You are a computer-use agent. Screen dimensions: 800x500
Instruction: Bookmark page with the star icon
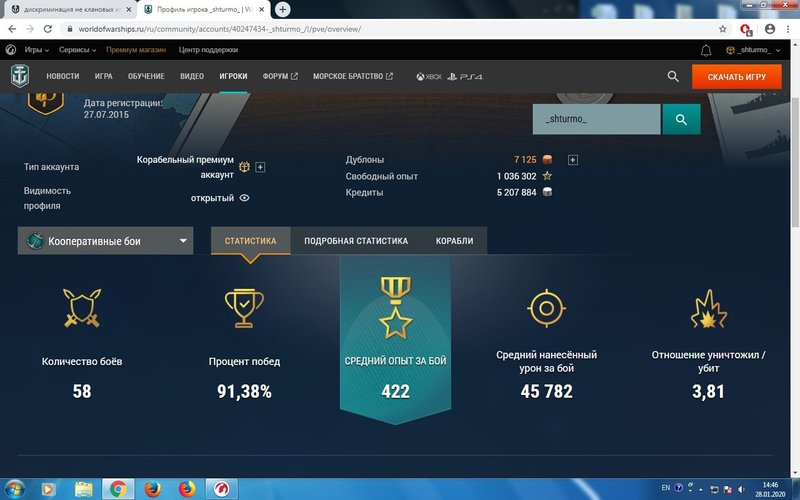722,29
